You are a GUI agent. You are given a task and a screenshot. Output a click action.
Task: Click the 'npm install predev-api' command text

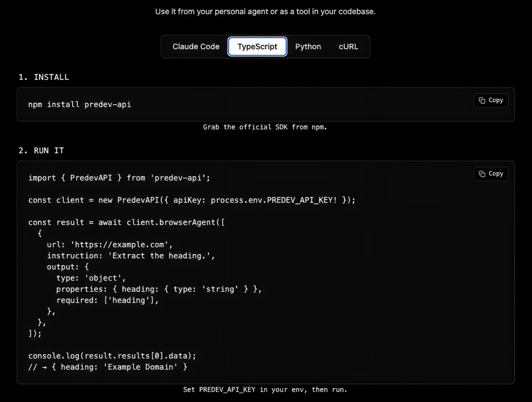click(x=79, y=105)
